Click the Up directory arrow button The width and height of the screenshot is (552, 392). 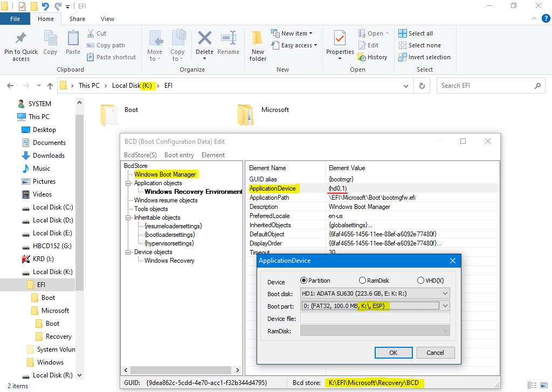pyautogui.click(x=50, y=86)
